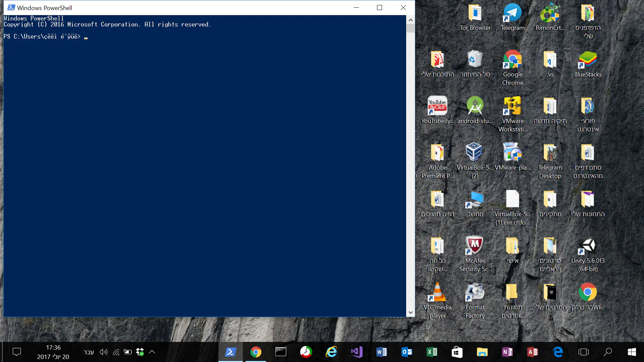Click the Windows Start button
The height and width of the screenshot is (362, 644).
[x=632, y=352]
